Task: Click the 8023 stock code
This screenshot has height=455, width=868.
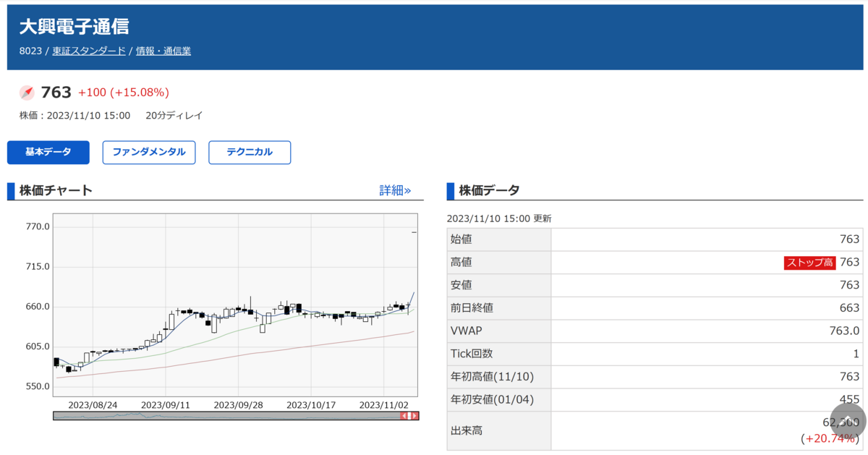Action: 30,51
